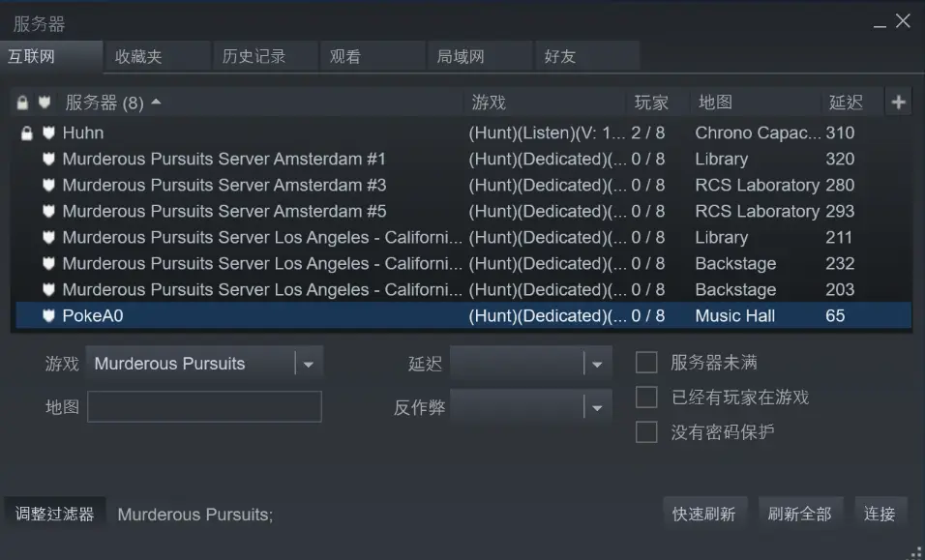This screenshot has width=925, height=560.
Task: Select the Huhn server row
Action: coord(463,133)
